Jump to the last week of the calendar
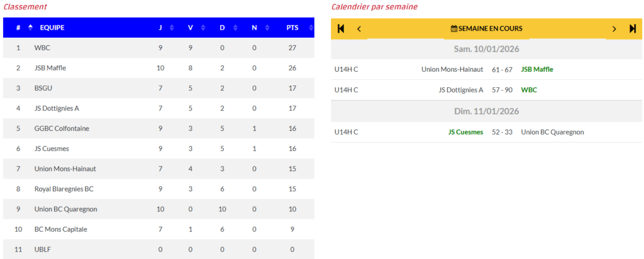The image size is (644, 259). coord(633,28)
